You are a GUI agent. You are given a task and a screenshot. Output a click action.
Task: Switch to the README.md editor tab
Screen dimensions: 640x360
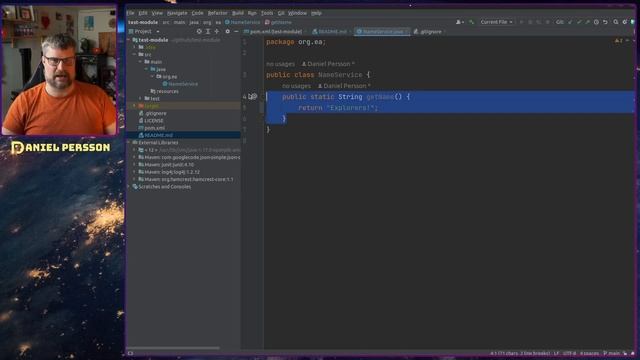(x=331, y=31)
